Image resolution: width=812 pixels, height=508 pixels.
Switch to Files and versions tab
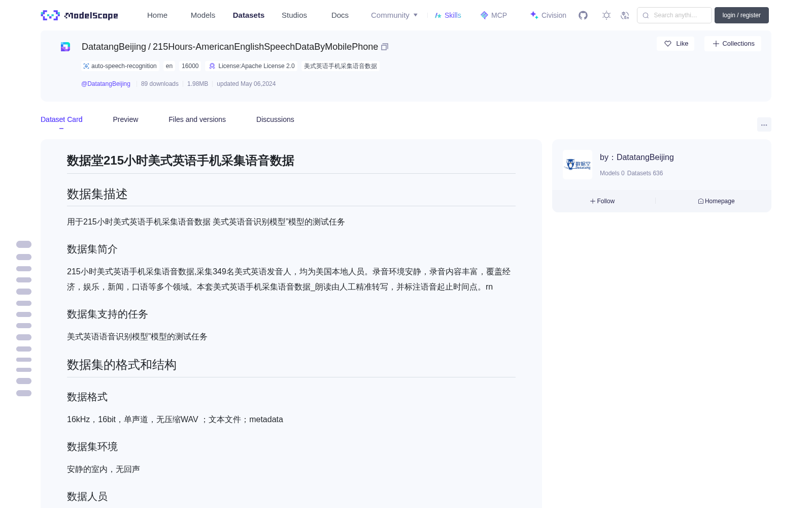click(197, 119)
